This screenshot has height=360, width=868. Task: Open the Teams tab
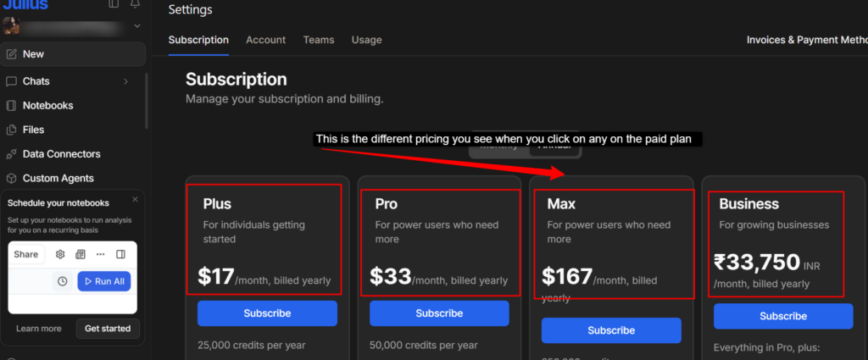(x=319, y=40)
